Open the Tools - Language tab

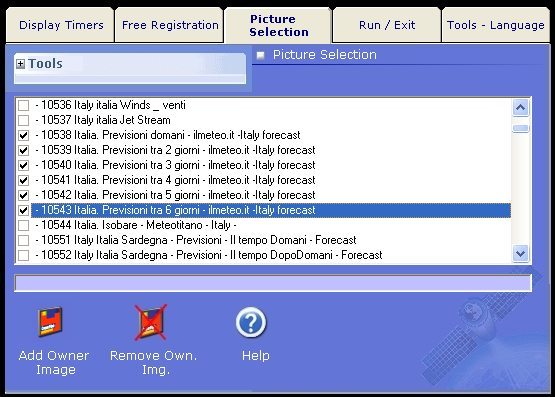click(496, 25)
